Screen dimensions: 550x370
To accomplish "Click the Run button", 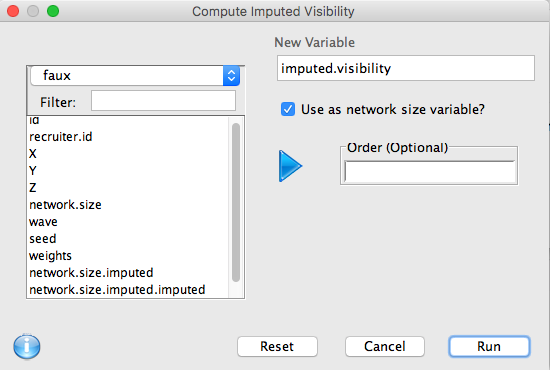I will pos(489,347).
